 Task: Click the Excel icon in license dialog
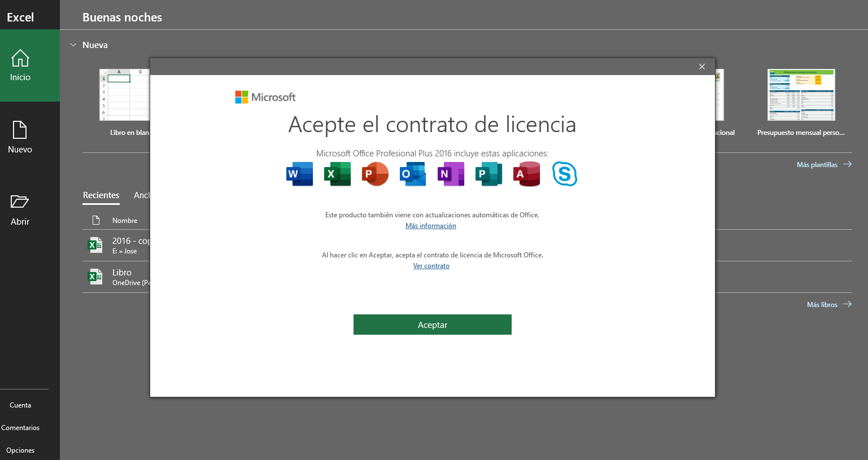pos(337,174)
